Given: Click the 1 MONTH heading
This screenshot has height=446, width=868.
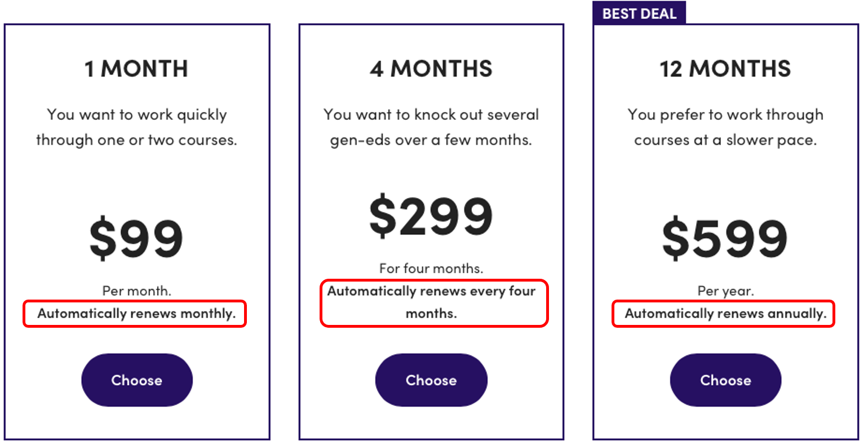Looking at the screenshot, I should point(136,69).
